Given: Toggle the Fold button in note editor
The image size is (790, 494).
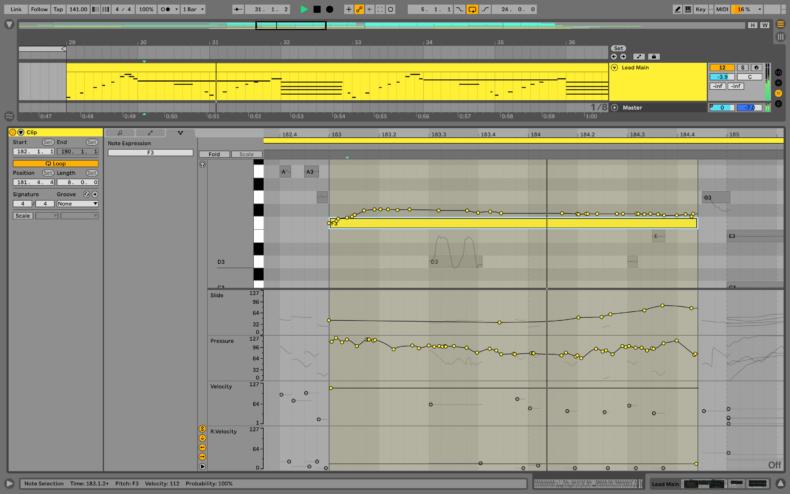Looking at the screenshot, I should click(x=214, y=154).
